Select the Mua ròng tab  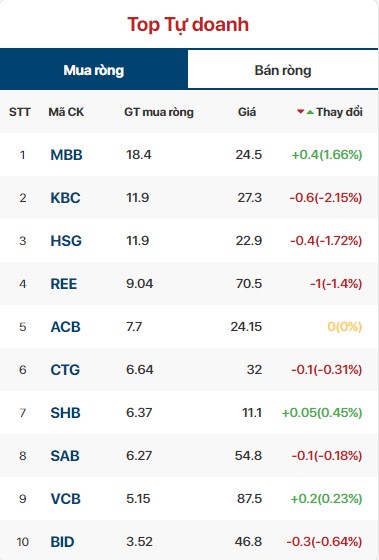click(x=94, y=70)
